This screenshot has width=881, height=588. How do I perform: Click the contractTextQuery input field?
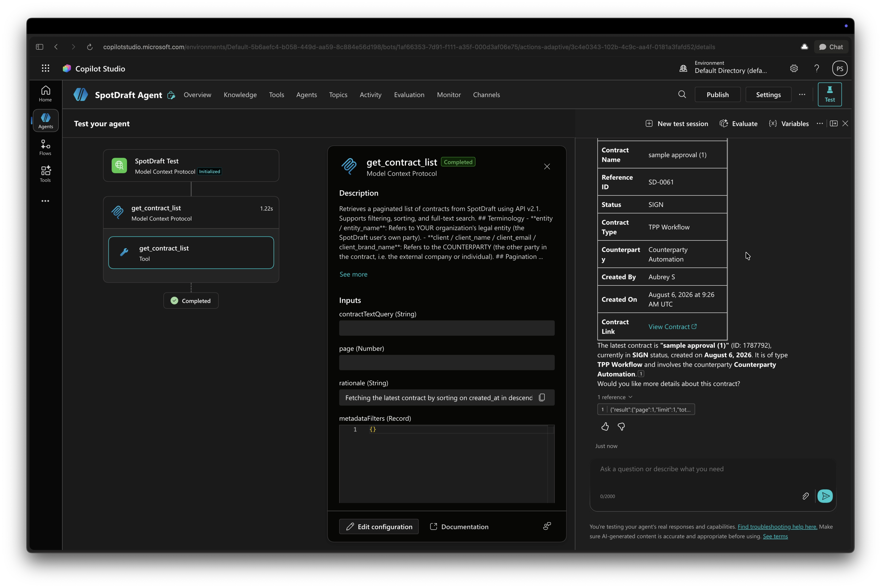[446, 328]
